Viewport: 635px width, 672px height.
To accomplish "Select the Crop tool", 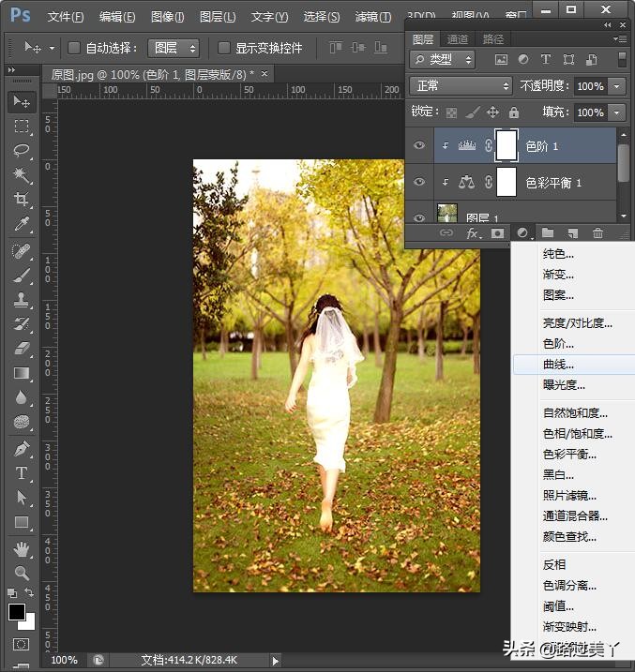I will [22, 199].
